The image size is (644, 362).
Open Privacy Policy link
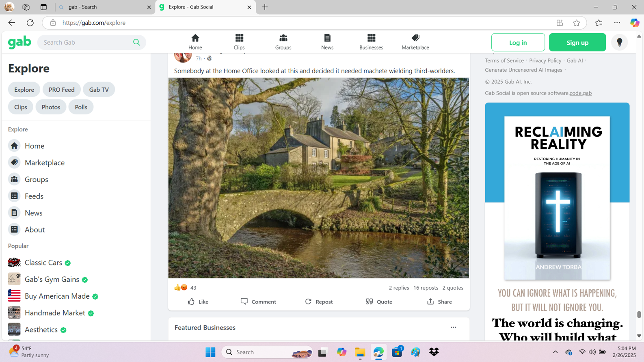[545, 60]
